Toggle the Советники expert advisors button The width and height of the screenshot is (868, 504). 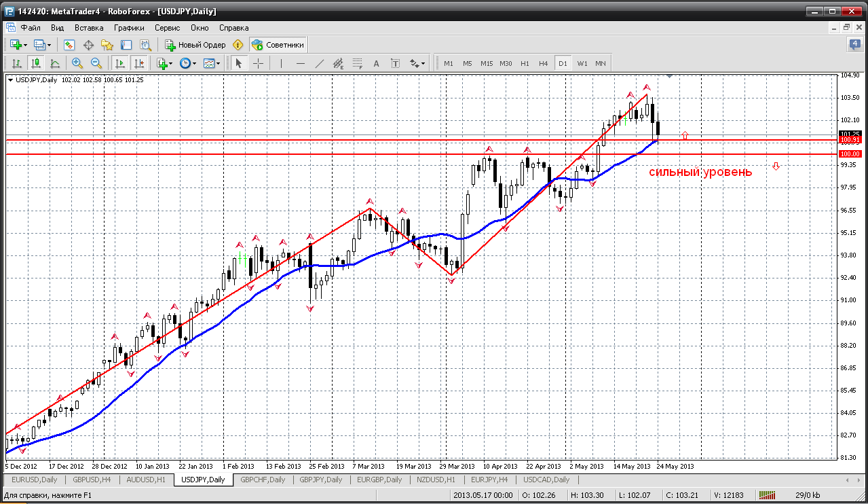[x=278, y=45]
